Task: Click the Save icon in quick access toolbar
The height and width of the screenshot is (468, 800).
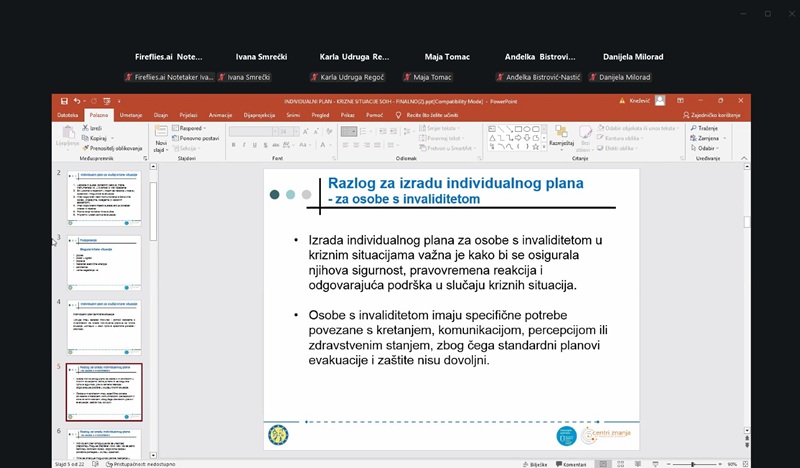Action: 64,101
